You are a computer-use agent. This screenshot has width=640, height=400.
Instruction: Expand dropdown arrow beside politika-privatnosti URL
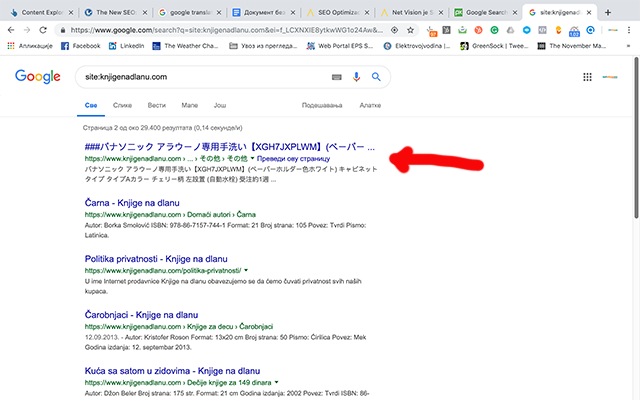(x=246, y=270)
